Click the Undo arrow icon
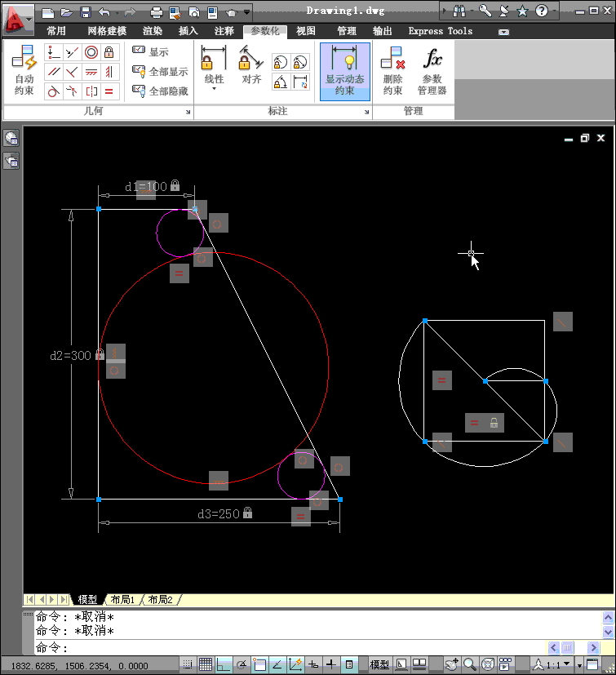The image size is (616, 675). pyautogui.click(x=104, y=12)
